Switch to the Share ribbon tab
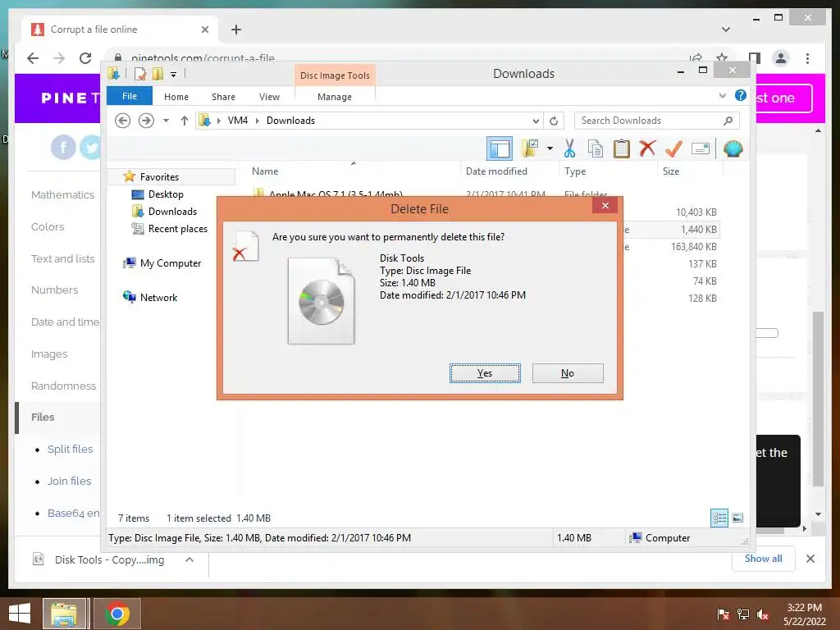 [x=223, y=97]
